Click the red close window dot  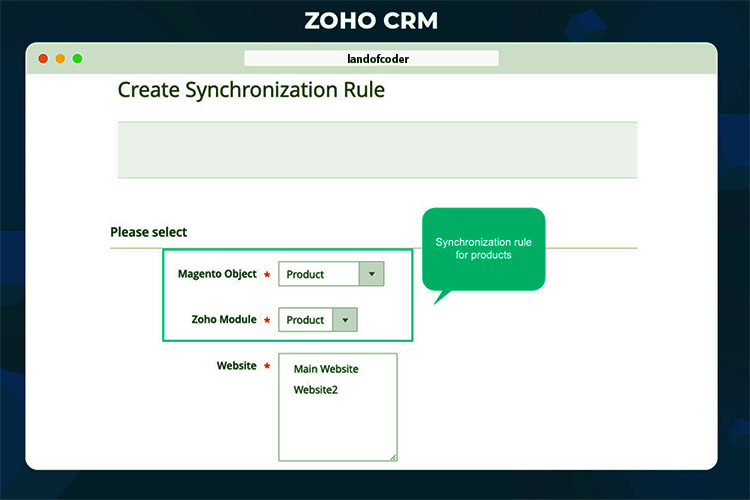[43, 59]
